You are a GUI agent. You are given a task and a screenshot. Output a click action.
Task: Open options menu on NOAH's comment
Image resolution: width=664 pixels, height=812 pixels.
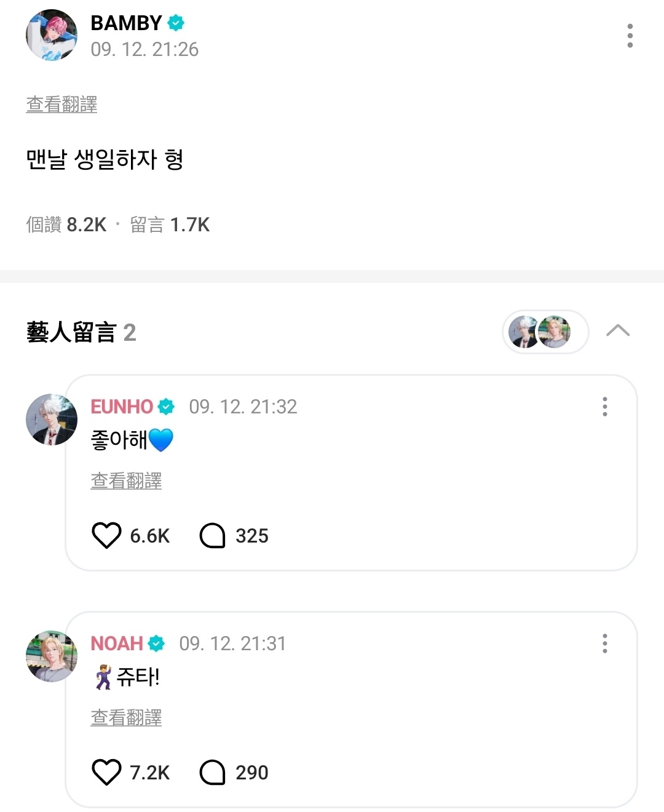pyautogui.click(x=605, y=643)
